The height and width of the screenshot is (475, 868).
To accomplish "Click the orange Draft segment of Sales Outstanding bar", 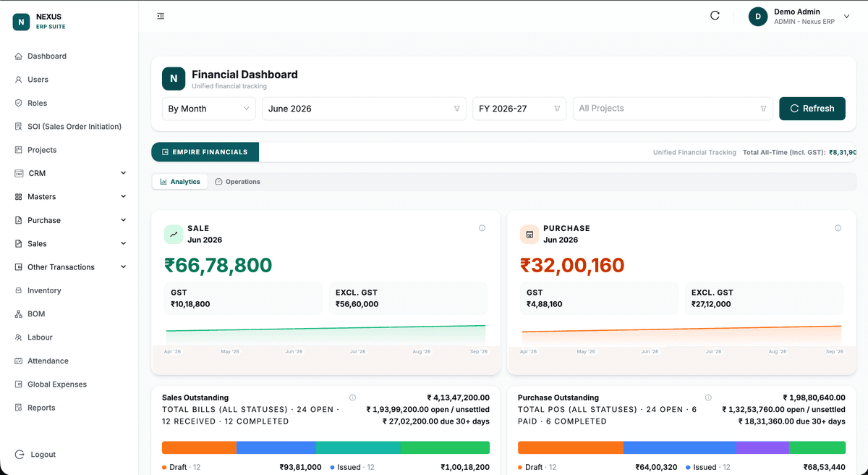I will point(199,447).
